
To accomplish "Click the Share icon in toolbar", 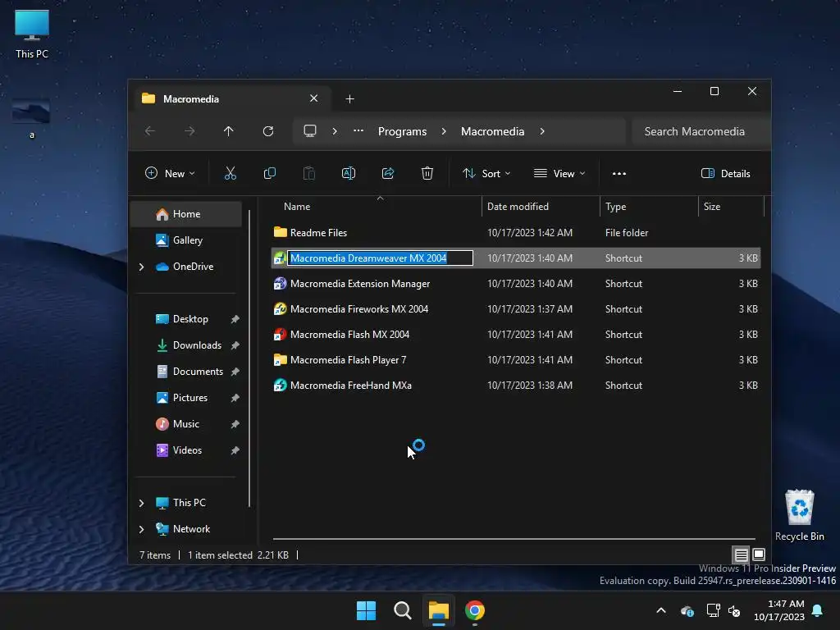I will (388, 173).
